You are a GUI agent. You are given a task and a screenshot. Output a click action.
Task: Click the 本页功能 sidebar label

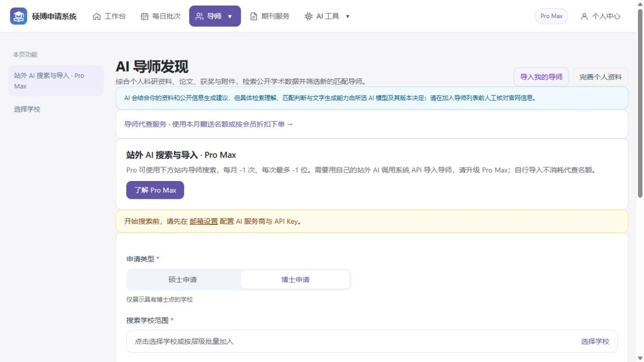(25, 55)
